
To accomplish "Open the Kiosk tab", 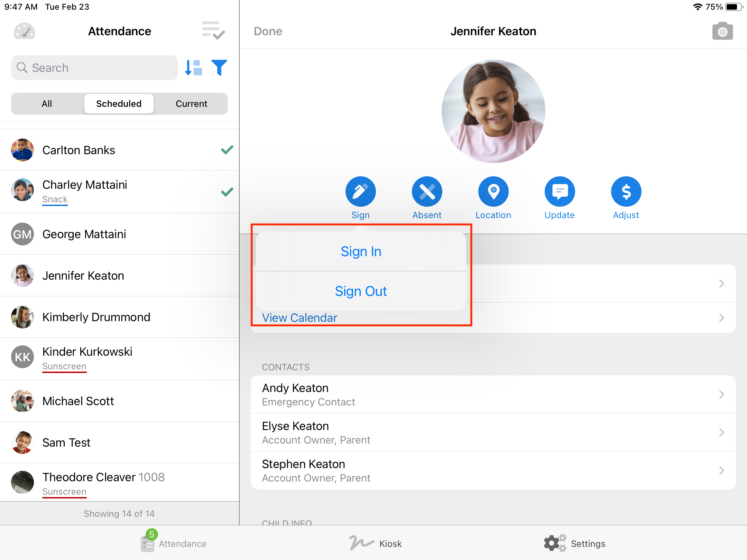I will coord(376,543).
